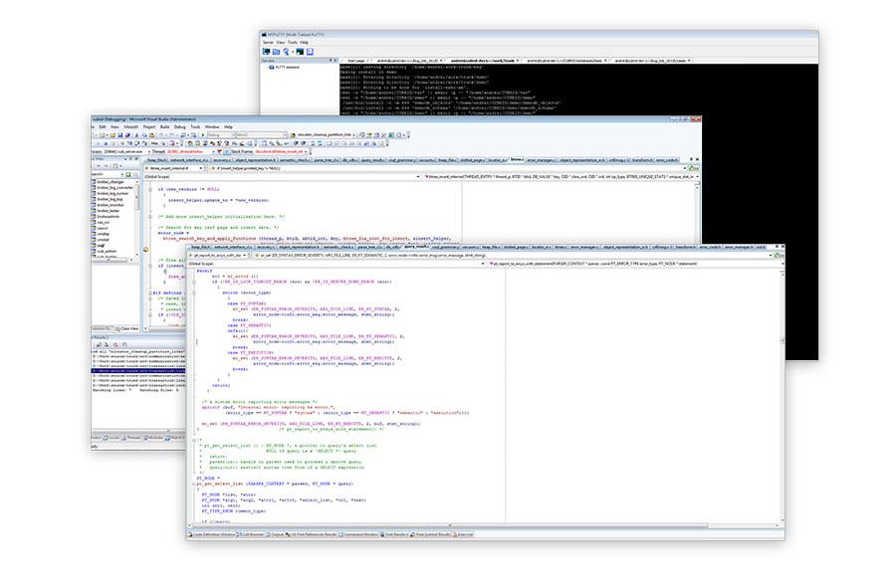Viewport: 896px width, 588px height.
Task: Switch to the Call Browser panel tab
Action: (252, 535)
